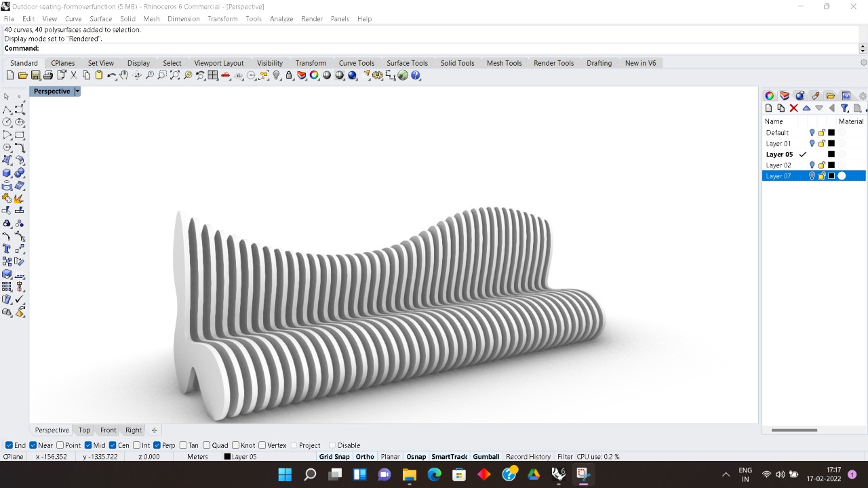The width and height of the screenshot is (868, 488).
Task: Enable the Knot osnap checkbox
Action: (235, 445)
